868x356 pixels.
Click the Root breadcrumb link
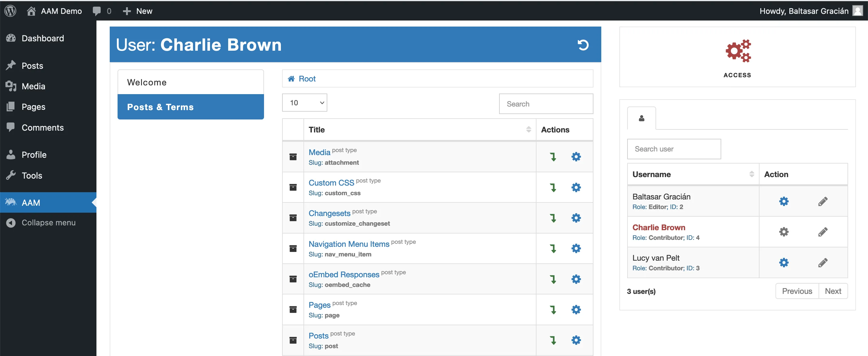(307, 79)
